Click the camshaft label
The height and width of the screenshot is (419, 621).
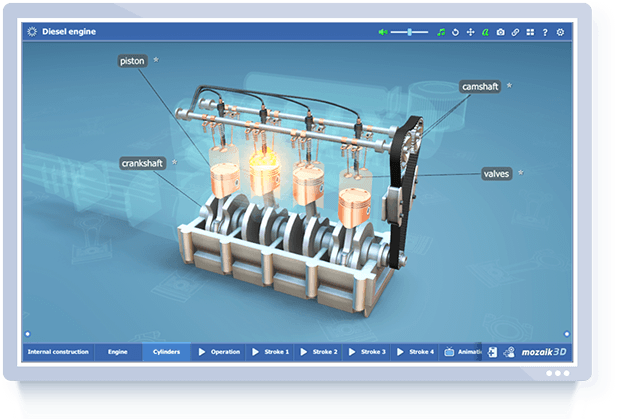pyautogui.click(x=479, y=87)
